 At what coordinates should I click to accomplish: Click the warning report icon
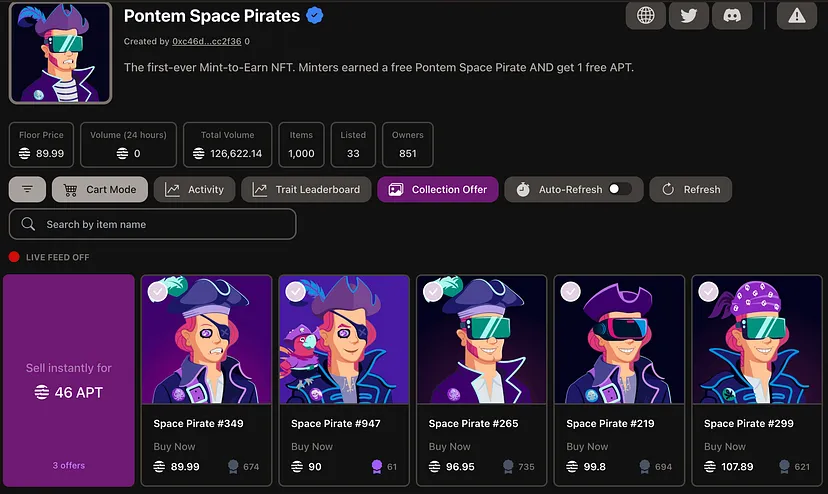click(x=797, y=16)
